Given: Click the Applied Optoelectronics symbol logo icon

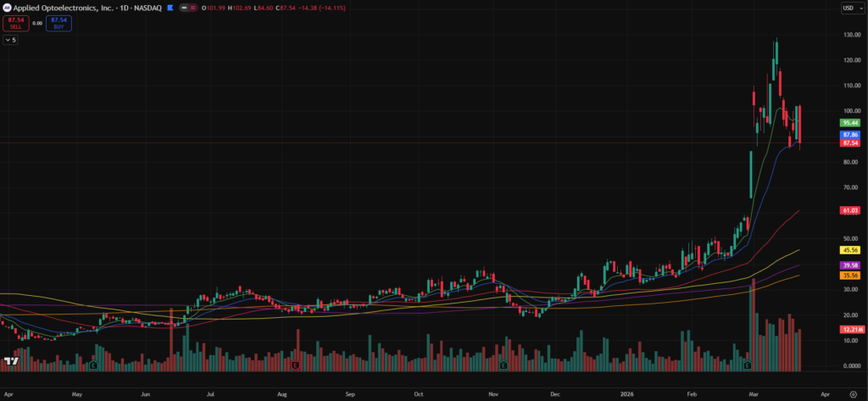Looking at the screenshot, I should pos(7,8).
